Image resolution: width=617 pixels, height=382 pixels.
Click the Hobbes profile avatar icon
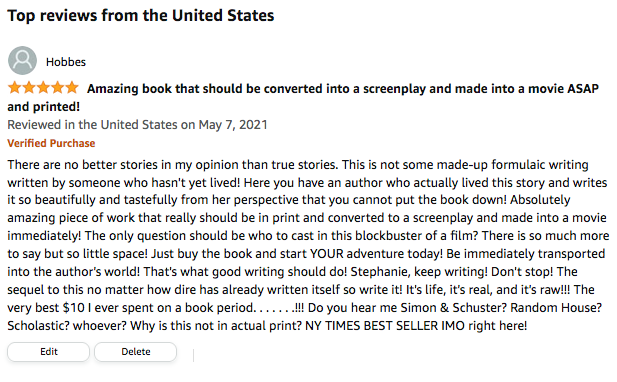(x=22, y=61)
